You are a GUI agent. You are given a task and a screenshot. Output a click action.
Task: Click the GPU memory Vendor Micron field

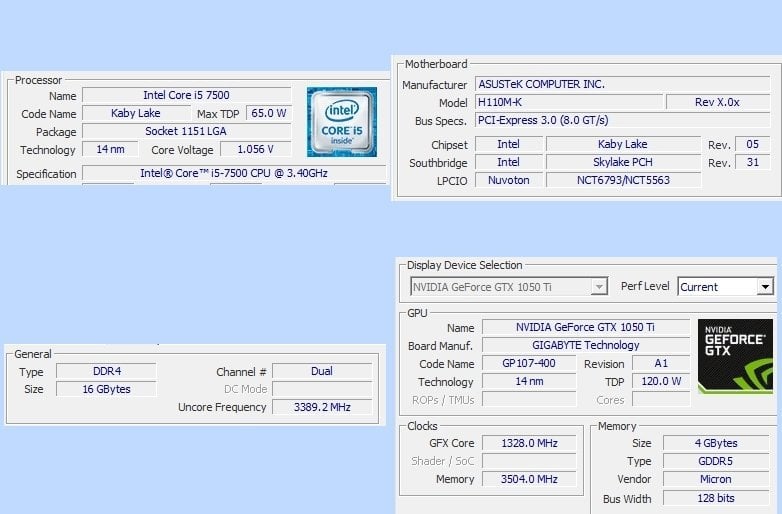(716, 479)
